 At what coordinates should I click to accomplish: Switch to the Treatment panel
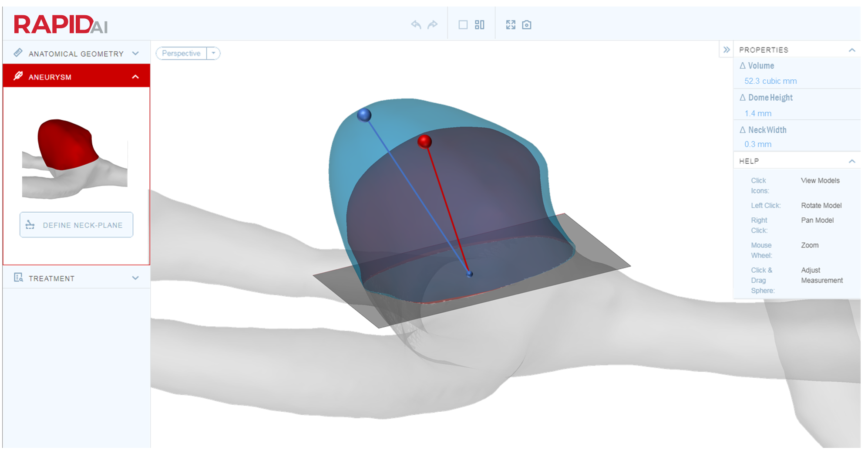51,278
